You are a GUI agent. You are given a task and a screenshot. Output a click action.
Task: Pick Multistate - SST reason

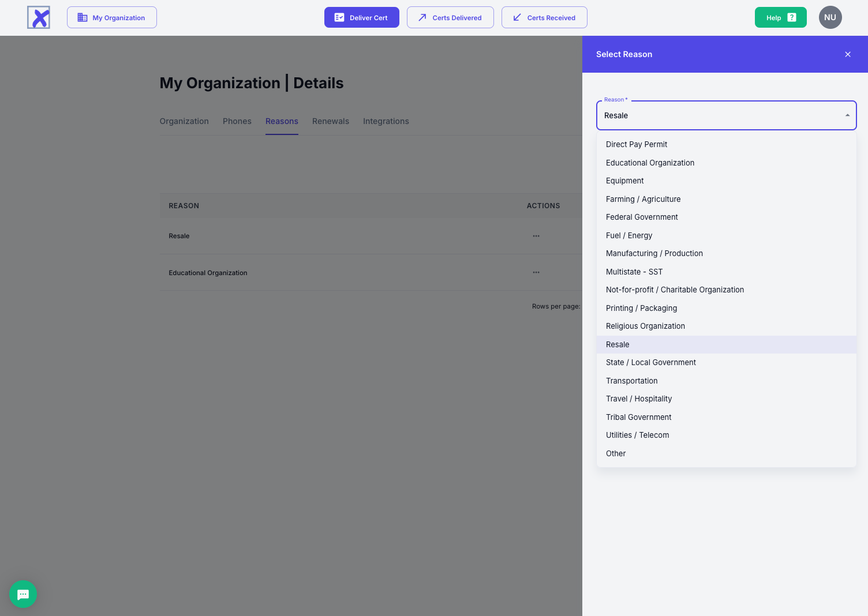(634, 272)
